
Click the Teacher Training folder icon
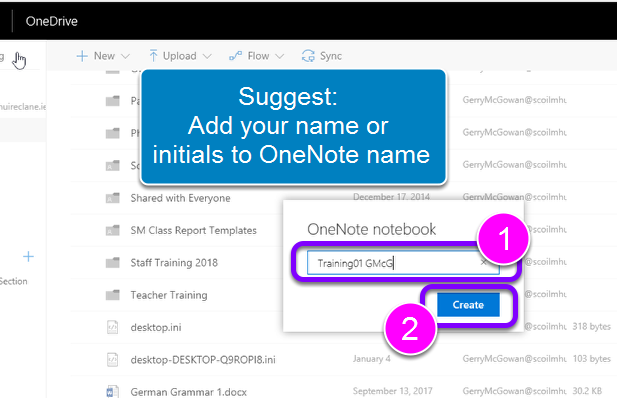pyautogui.click(x=113, y=294)
